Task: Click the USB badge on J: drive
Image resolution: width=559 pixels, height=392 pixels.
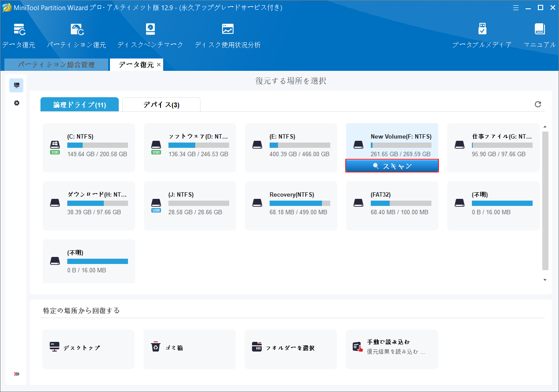Action: (156, 210)
